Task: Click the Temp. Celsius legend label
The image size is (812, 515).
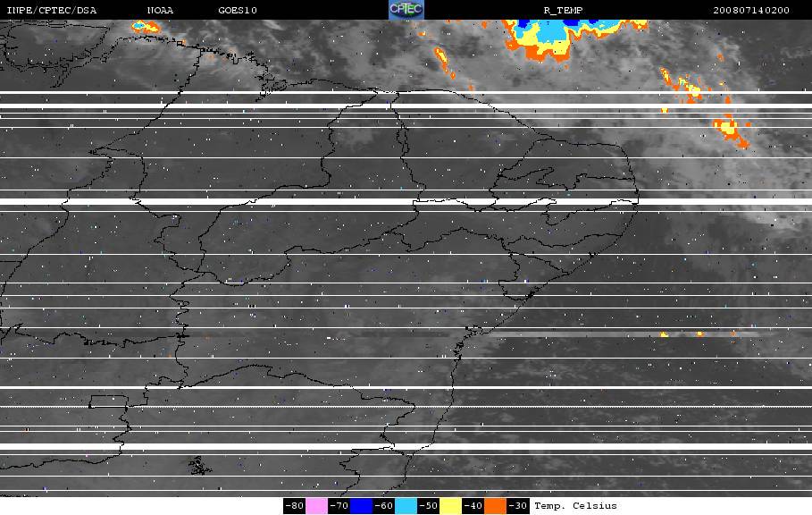Action: [x=575, y=506]
